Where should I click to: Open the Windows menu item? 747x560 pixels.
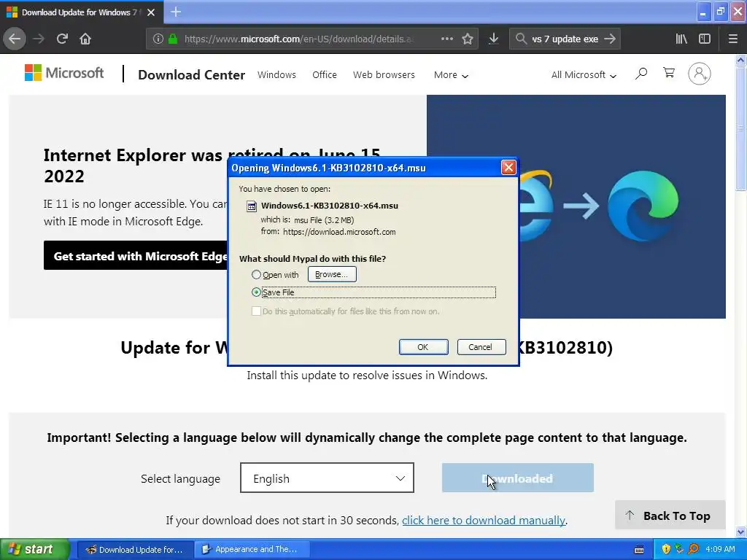coord(276,75)
